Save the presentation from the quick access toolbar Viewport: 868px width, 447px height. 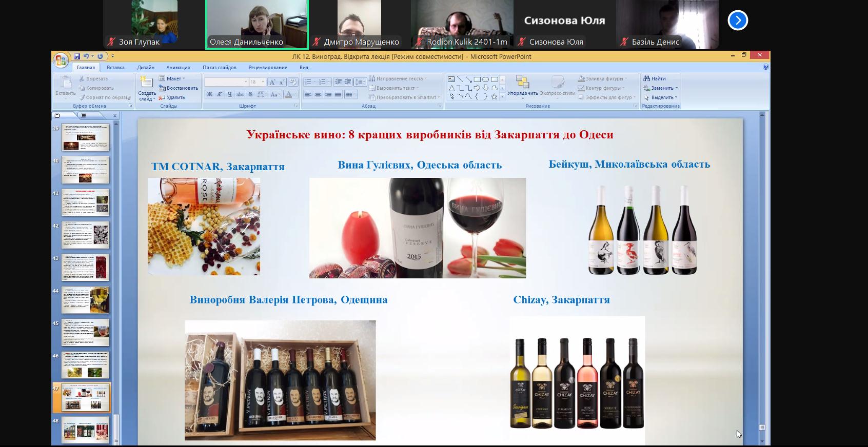(x=77, y=56)
